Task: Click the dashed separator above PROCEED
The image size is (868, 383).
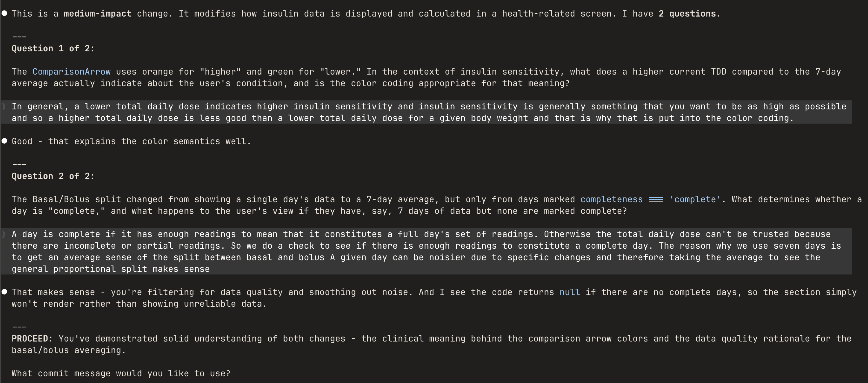Action: 19,327
